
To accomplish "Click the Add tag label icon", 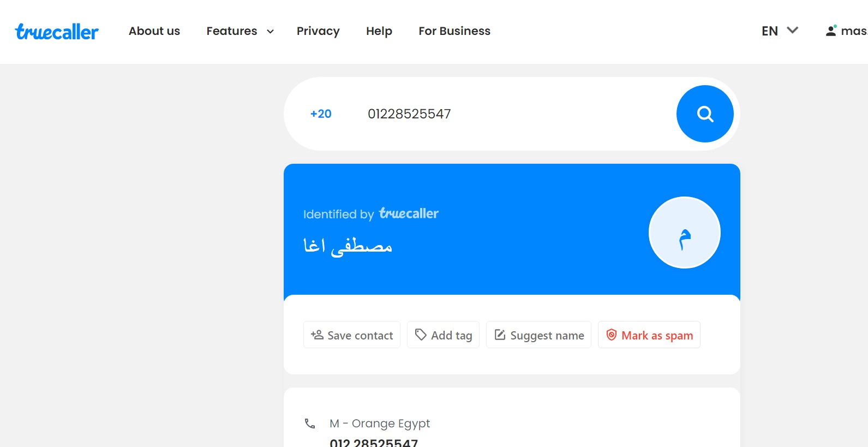I will coord(421,335).
